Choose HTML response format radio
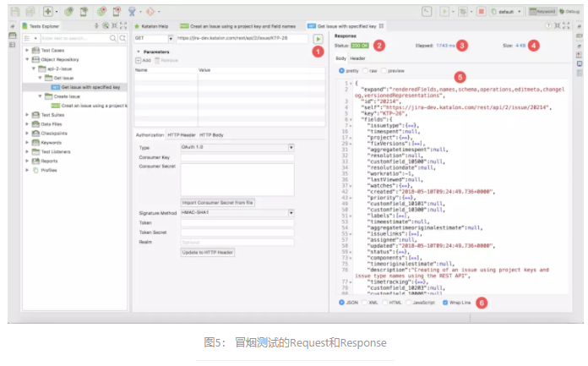This screenshot has height=366, width=588. point(384,303)
